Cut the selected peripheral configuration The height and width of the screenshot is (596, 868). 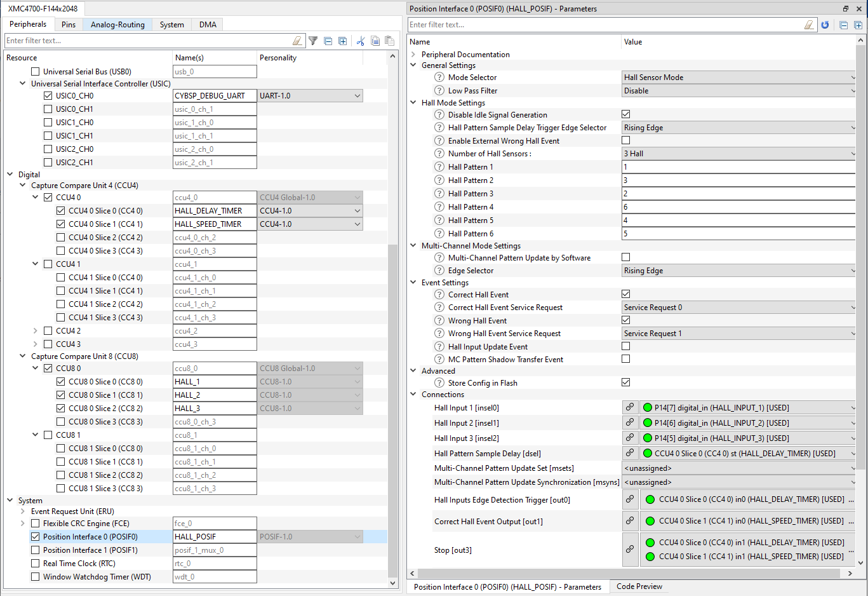(x=361, y=41)
